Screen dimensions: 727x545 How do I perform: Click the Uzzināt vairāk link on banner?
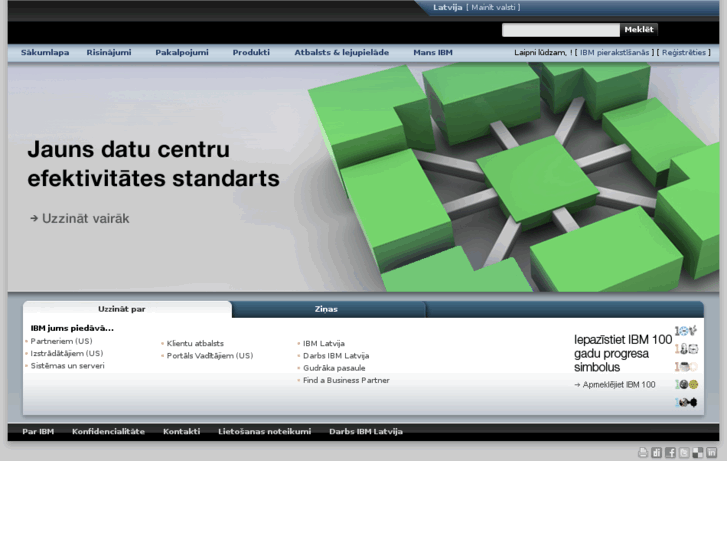(x=80, y=218)
